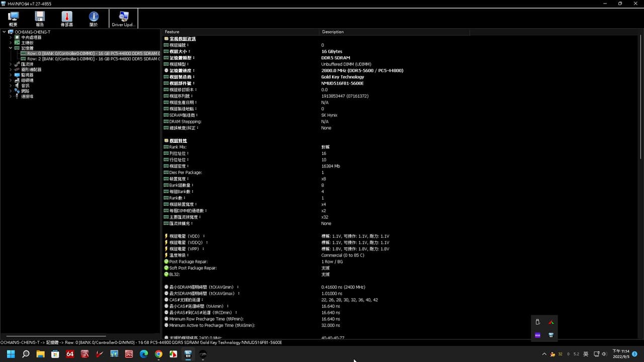The width and height of the screenshot is (644, 362).
Task: Open the 傳感器 sensors thermometer icon
Action: tap(66, 19)
